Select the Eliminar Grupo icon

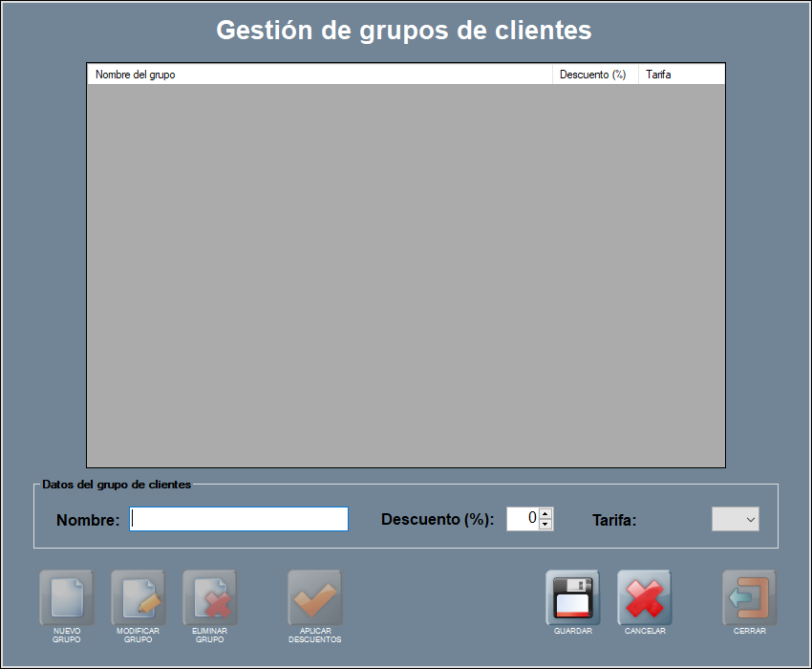(x=209, y=597)
